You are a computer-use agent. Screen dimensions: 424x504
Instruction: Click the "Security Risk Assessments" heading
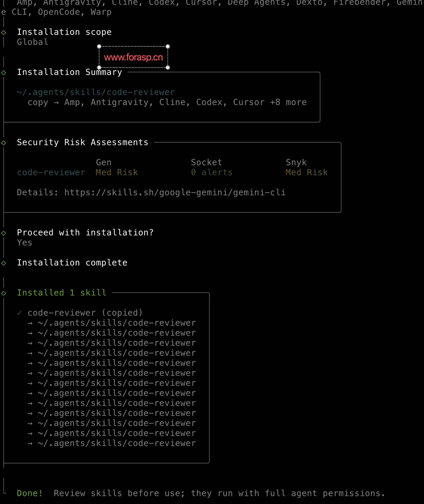point(83,142)
